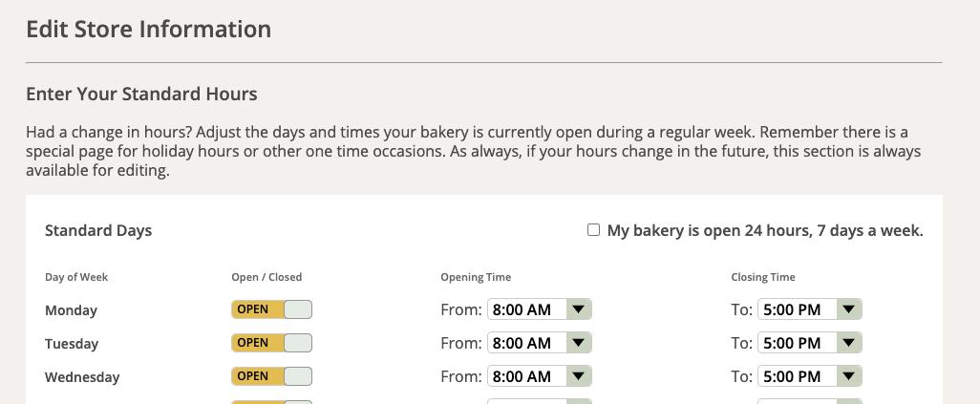Click Wednesday opening time arrow icon

point(579,376)
